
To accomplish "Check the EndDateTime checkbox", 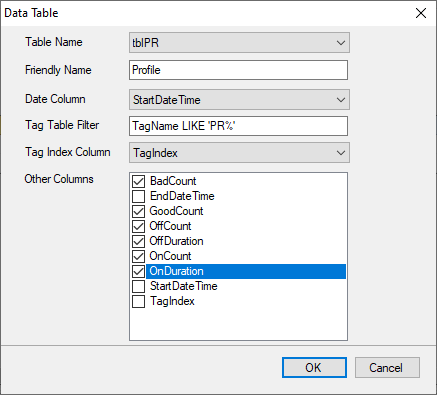I will pyautogui.click(x=138, y=196).
